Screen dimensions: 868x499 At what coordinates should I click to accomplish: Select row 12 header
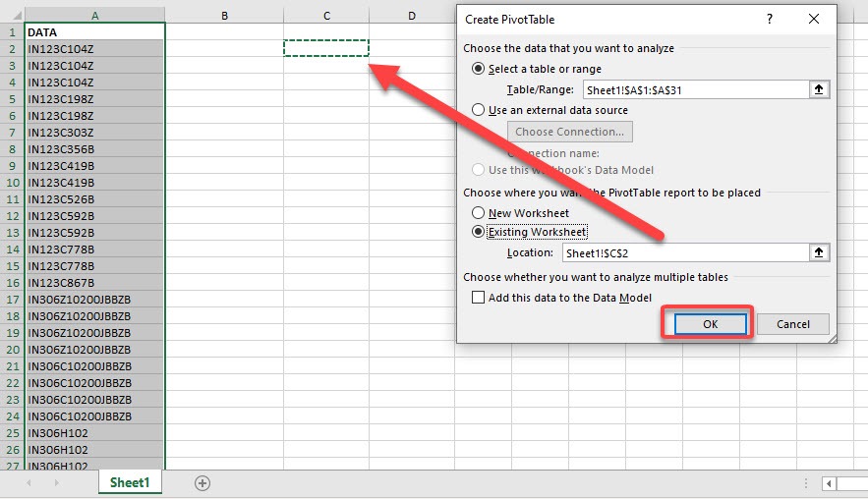point(12,216)
